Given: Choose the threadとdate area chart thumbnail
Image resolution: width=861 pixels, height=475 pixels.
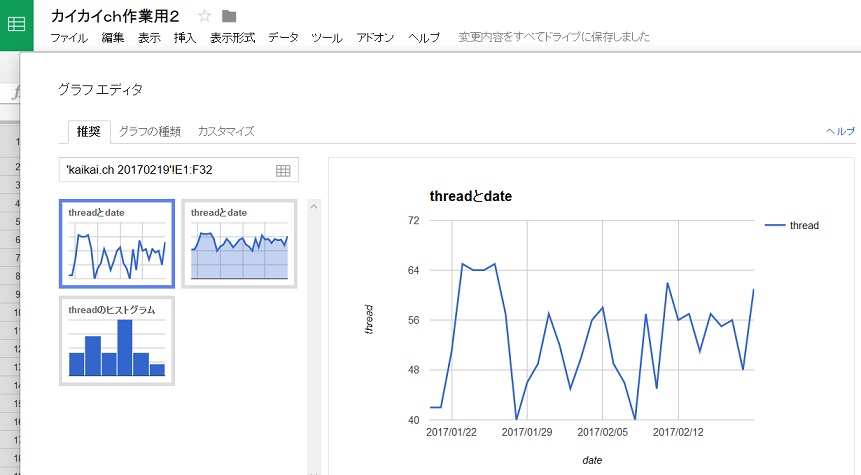Looking at the screenshot, I should click(239, 244).
